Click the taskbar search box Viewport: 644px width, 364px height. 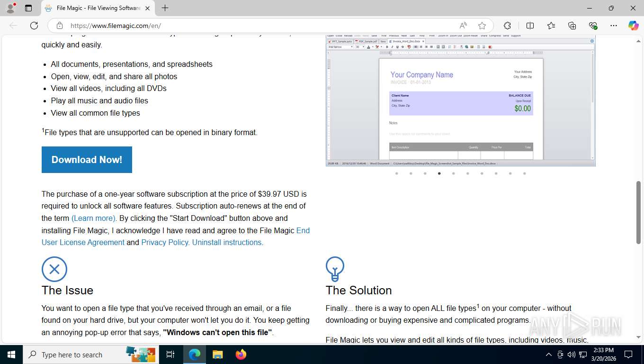tap(90, 355)
